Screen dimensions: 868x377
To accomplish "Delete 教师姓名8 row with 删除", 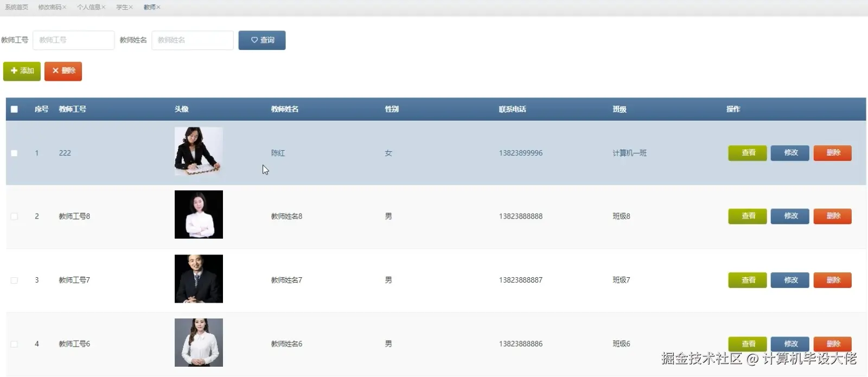I will coord(833,216).
